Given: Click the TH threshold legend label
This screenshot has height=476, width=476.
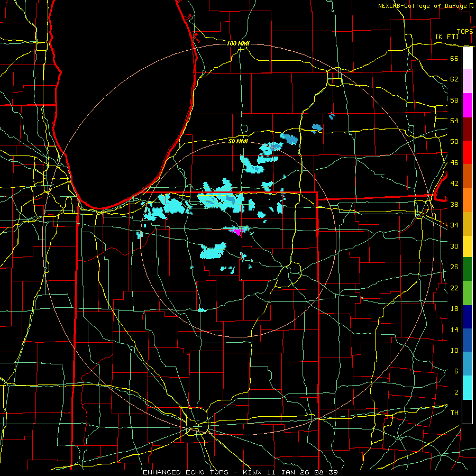Looking at the screenshot, I should (x=454, y=413).
